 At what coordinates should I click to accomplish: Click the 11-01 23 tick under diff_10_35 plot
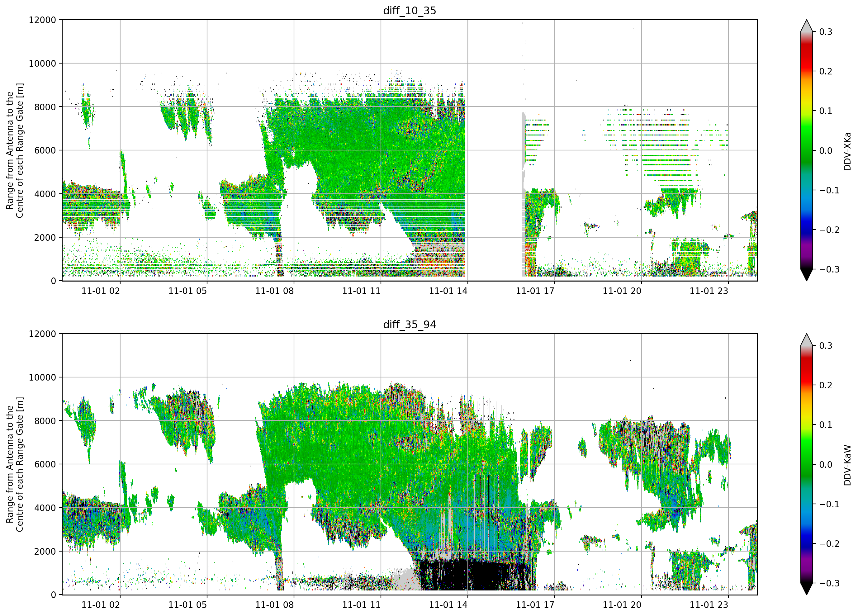tap(709, 291)
